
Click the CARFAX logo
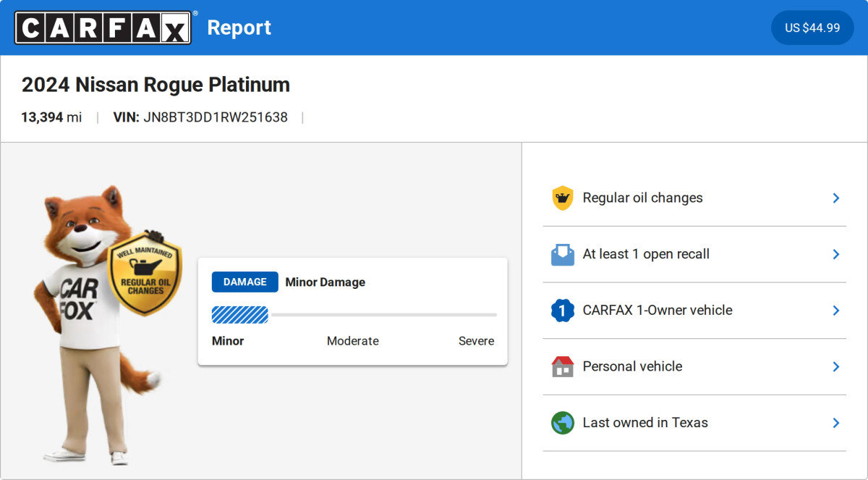coord(103,28)
